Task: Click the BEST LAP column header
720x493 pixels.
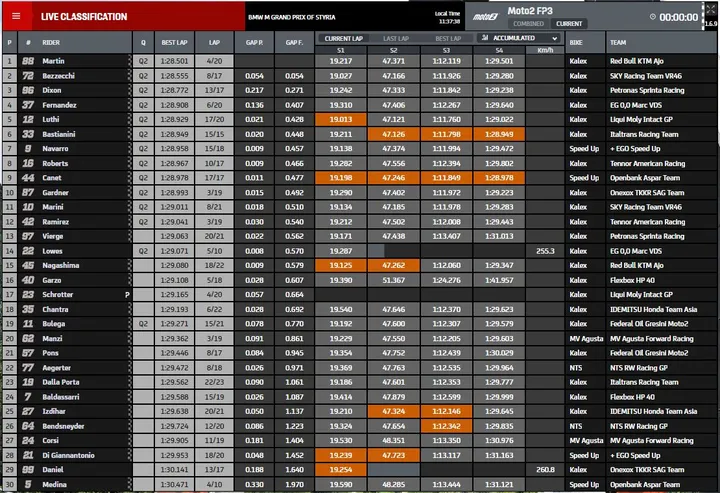Action: [x=174, y=43]
